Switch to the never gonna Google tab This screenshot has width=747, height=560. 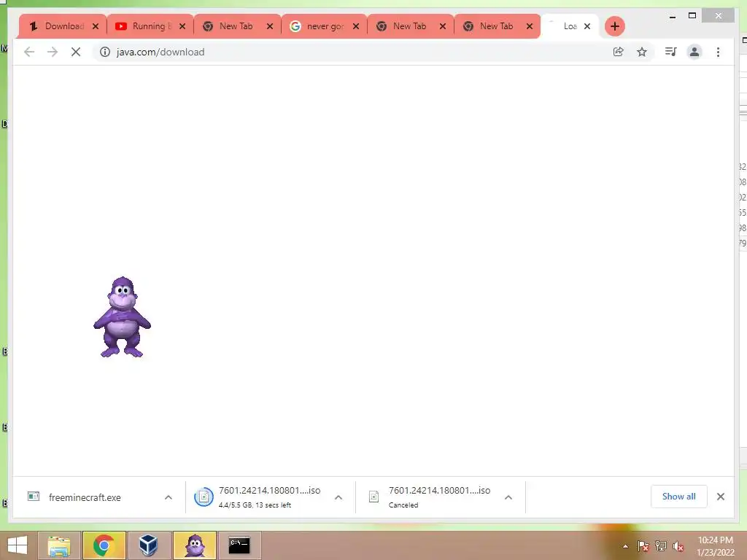click(324, 26)
